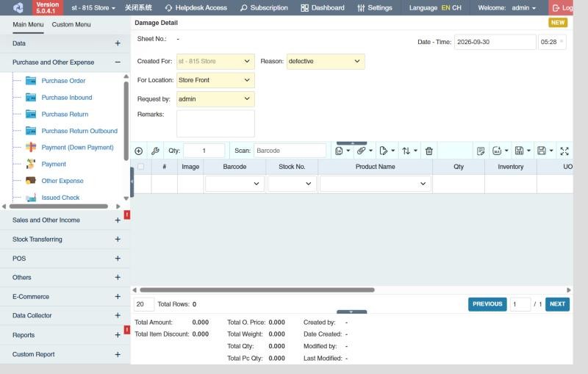Open the paperclip attachment menu
Viewport: 588px width, 374px height.
[365, 151]
